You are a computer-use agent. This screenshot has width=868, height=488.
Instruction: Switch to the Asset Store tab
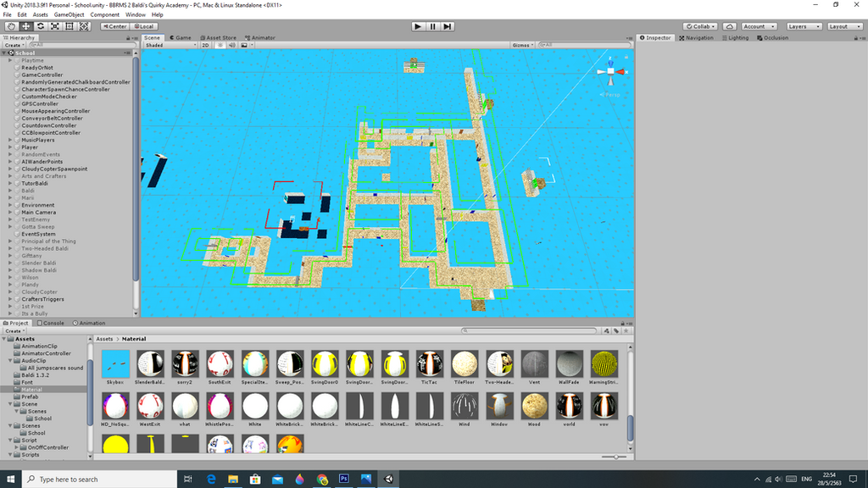(x=218, y=38)
